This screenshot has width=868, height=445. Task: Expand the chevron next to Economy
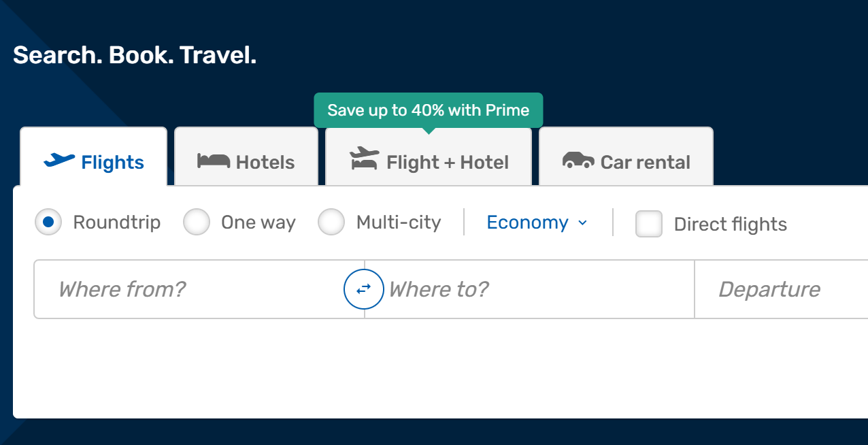coord(582,223)
